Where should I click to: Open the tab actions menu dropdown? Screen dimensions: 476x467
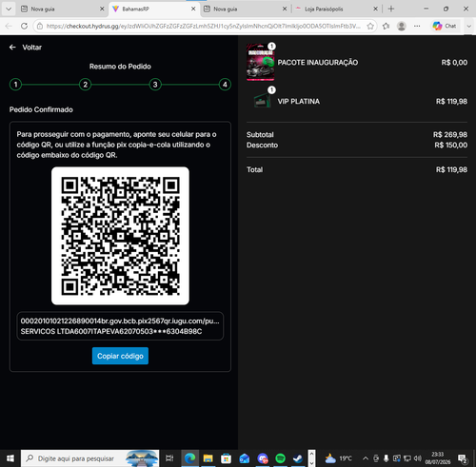(9, 9)
